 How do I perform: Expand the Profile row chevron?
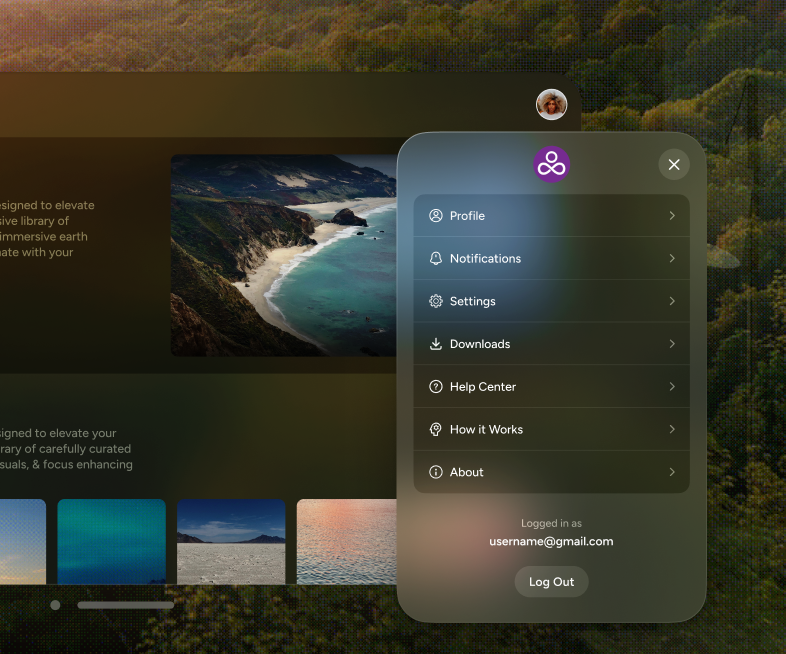pyautogui.click(x=672, y=215)
